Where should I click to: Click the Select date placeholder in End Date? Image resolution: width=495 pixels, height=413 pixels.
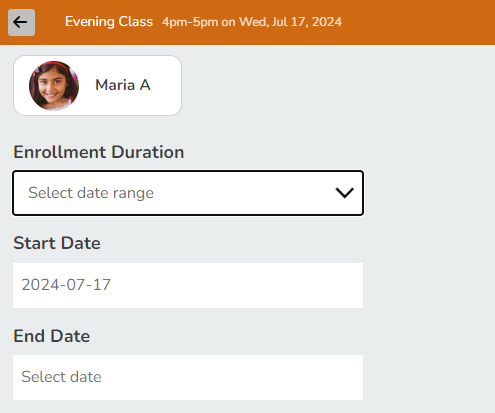point(61,377)
